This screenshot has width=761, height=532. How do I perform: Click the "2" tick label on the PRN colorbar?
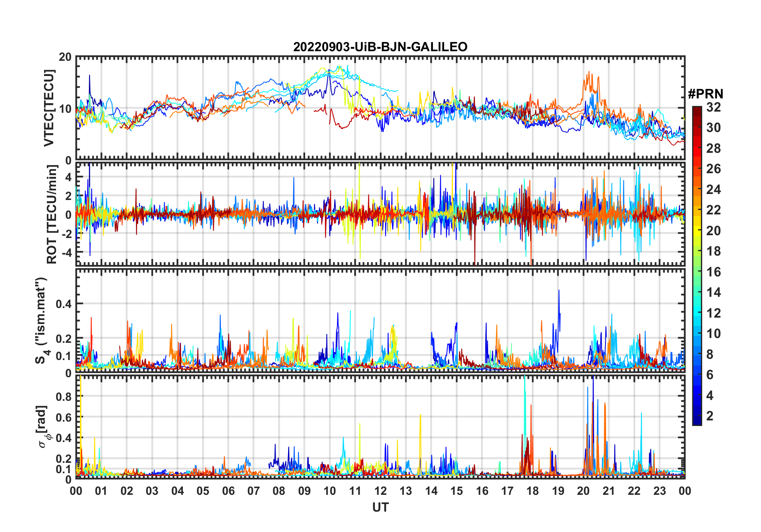(x=710, y=416)
